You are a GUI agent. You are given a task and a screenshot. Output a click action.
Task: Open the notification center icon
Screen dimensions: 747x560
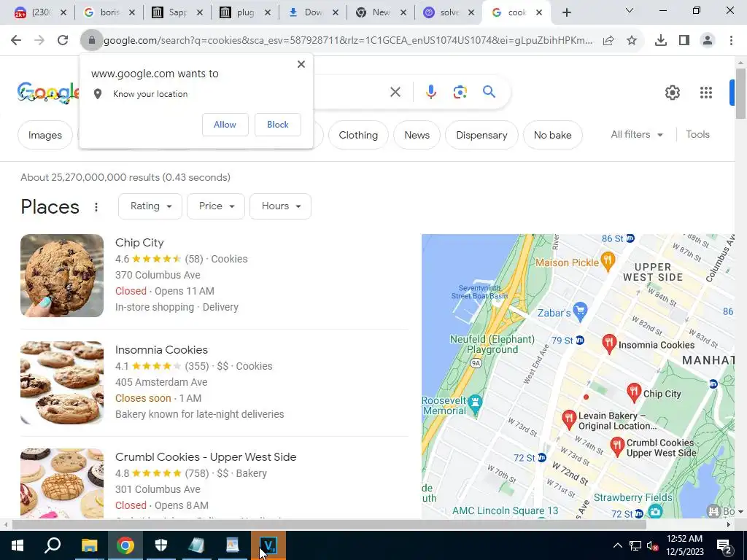pos(724,545)
